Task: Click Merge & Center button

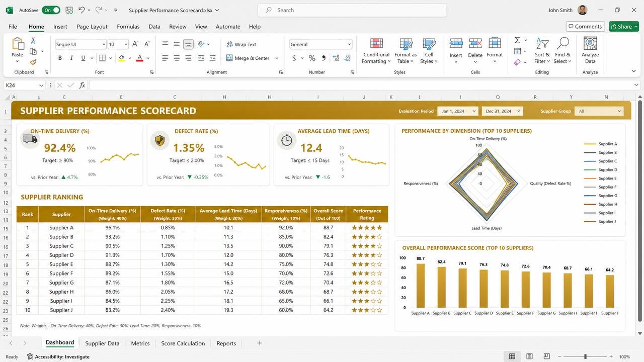Action: (x=248, y=58)
